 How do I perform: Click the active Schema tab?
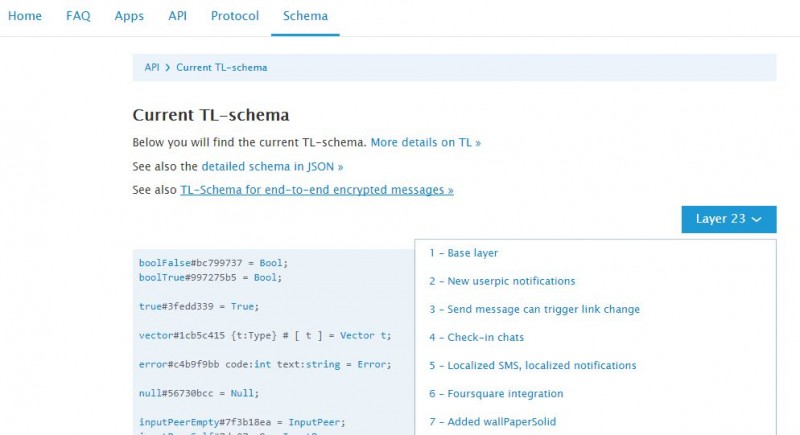(305, 16)
